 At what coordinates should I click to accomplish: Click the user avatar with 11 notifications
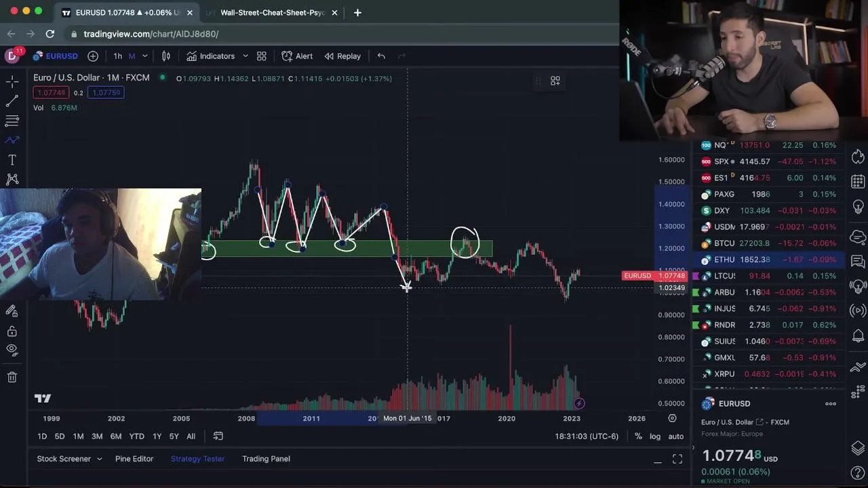(12, 56)
